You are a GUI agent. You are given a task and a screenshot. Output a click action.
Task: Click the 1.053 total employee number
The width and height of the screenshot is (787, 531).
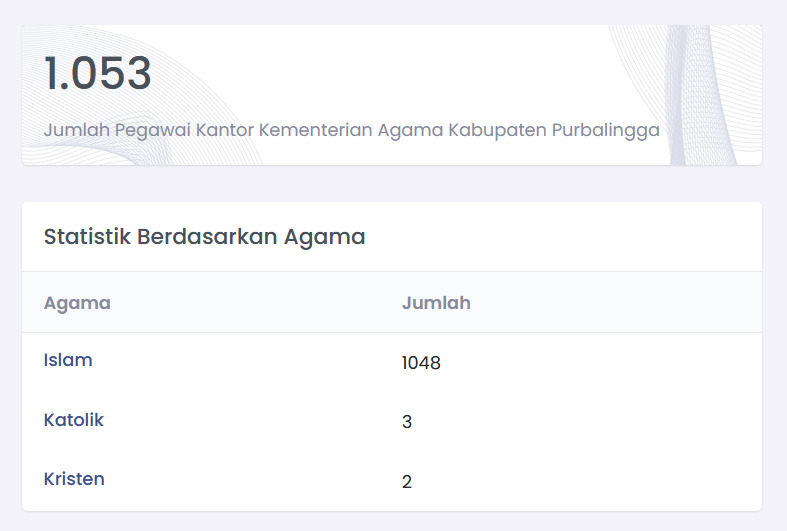tap(98, 74)
